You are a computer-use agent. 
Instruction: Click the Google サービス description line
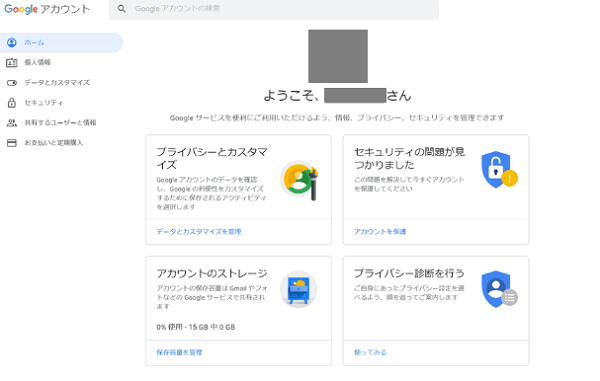click(x=337, y=118)
